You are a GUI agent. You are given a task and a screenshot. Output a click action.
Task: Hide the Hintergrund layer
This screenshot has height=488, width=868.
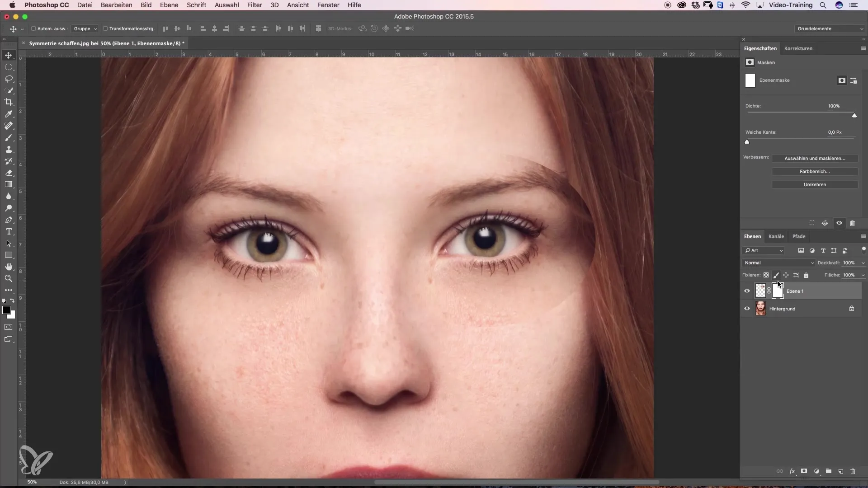pyautogui.click(x=747, y=309)
